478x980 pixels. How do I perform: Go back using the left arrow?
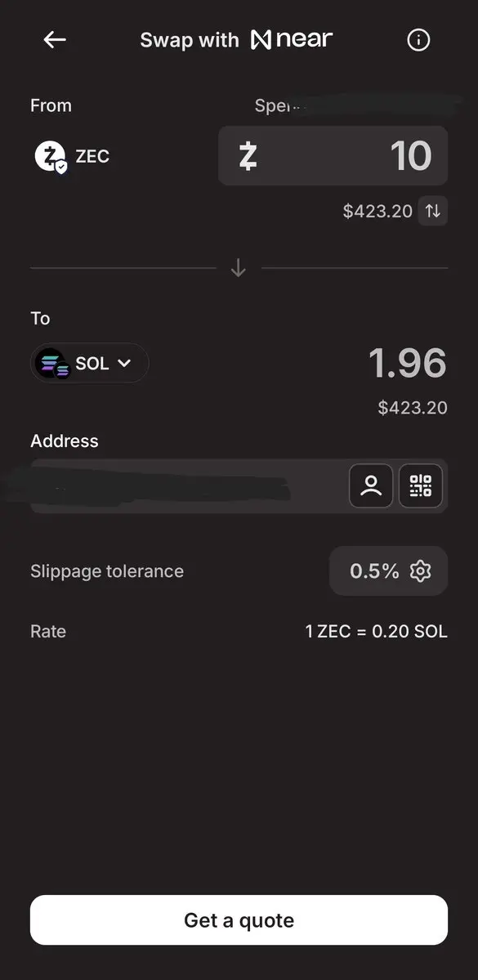click(x=55, y=40)
